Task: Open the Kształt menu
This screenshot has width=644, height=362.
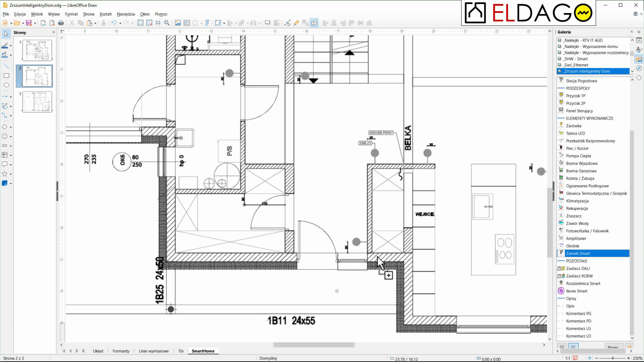Action: [x=105, y=14]
